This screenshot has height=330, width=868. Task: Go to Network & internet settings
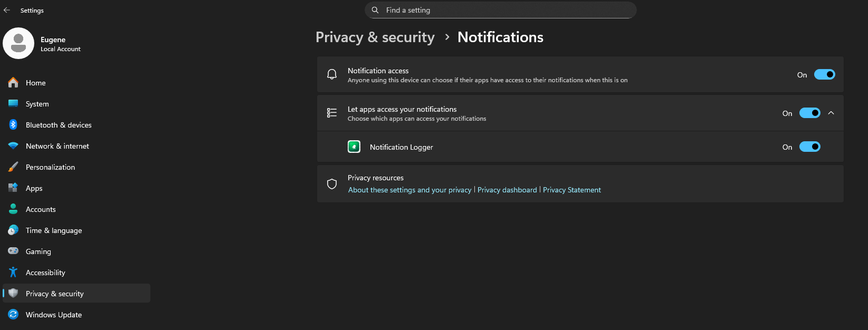tap(57, 146)
